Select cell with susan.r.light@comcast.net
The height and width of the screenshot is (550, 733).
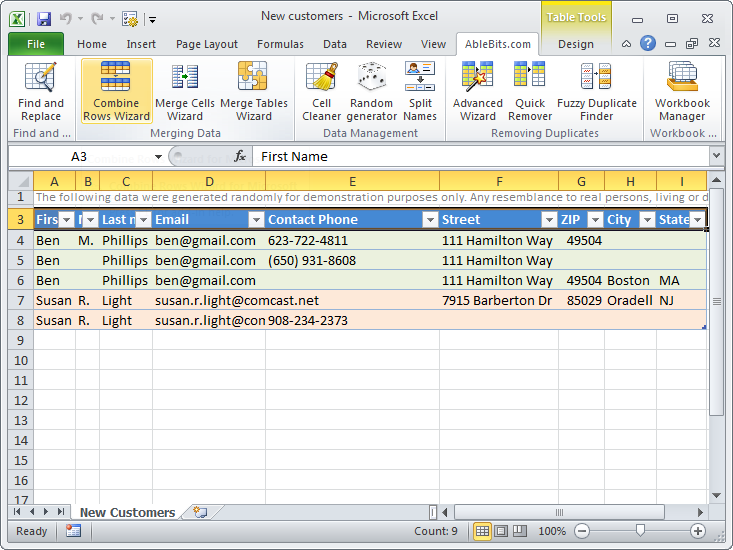pyautogui.click(x=209, y=300)
